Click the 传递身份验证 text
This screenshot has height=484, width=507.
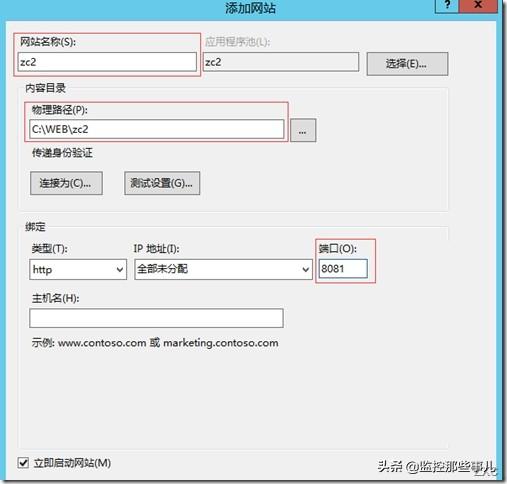tap(62, 153)
